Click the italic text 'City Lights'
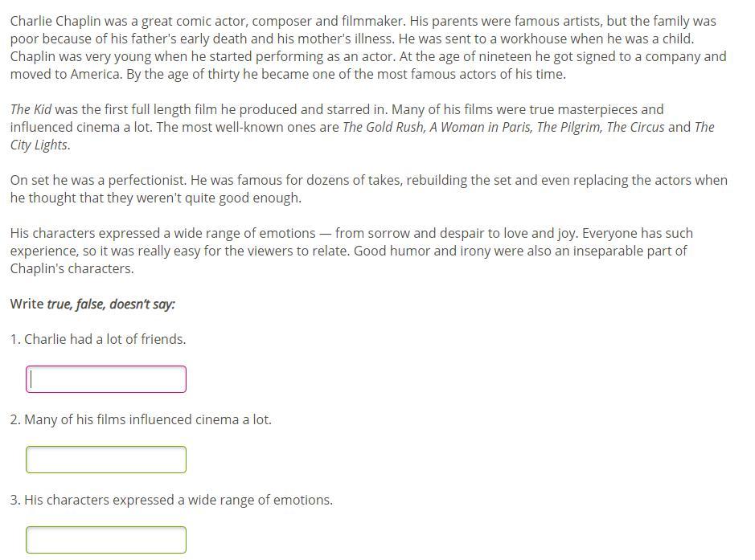Screen dimensions: 755x560 (x=40, y=145)
